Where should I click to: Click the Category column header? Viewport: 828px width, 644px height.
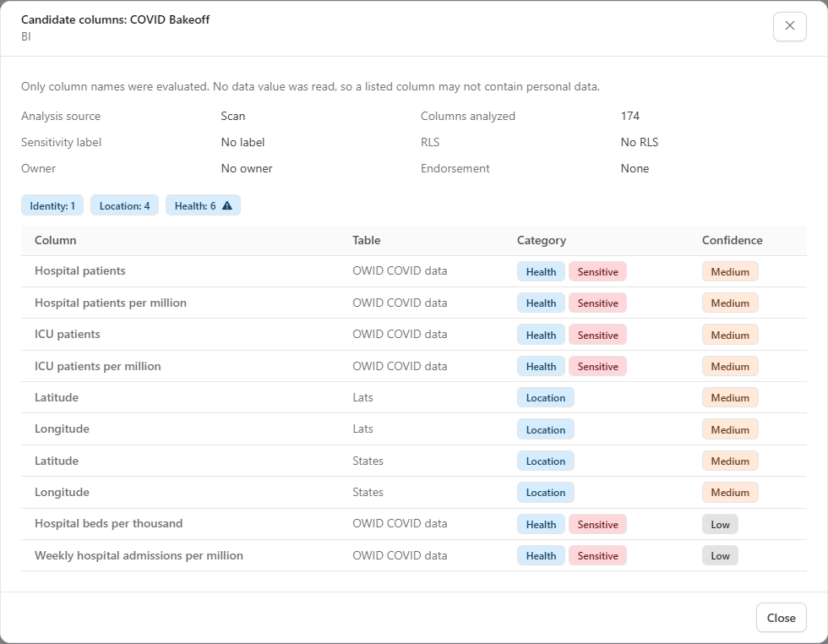[x=542, y=240]
